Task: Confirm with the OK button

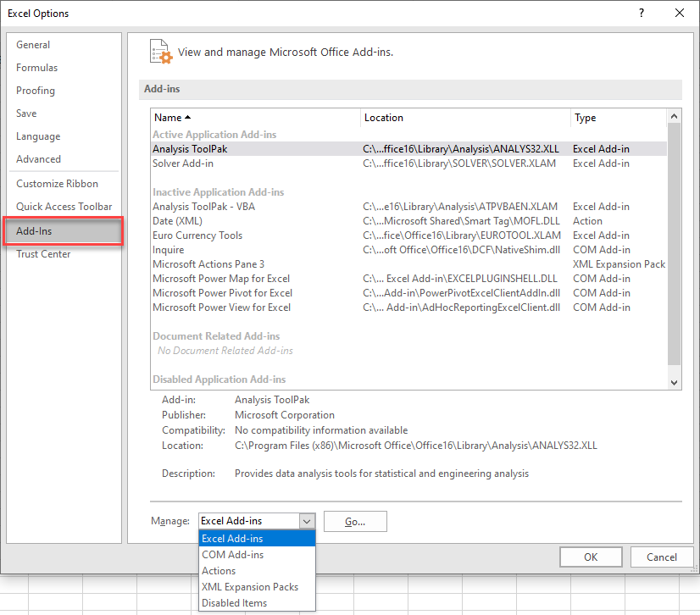Action: tap(591, 557)
